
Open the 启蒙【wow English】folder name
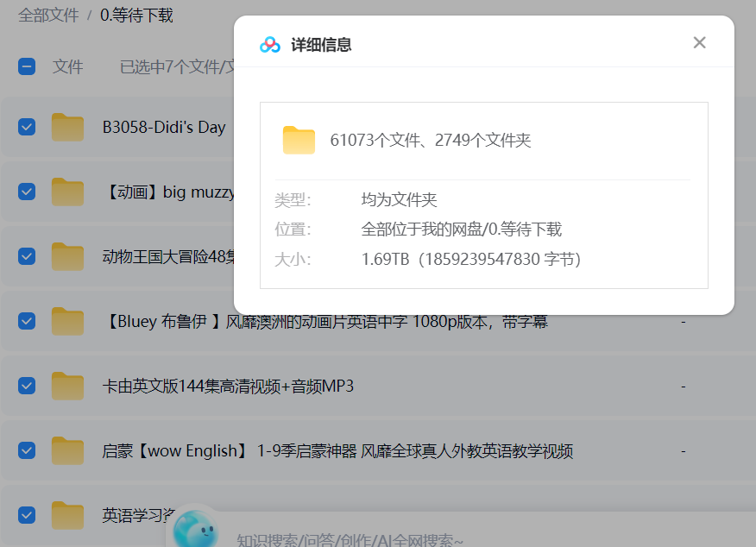[x=337, y=451]
